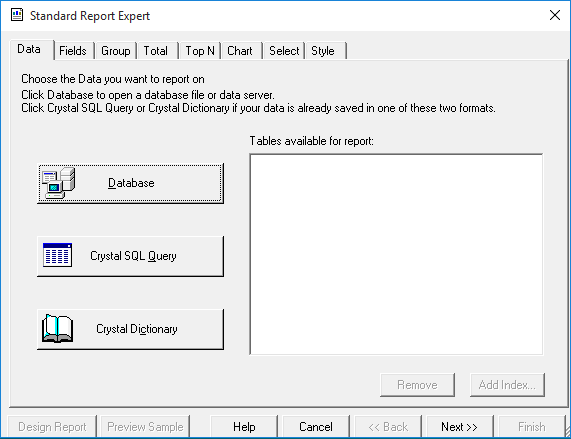Open the Group tab
Image resolution: width=571 pixels, height=439 pixels.
(x=115, y=51)
